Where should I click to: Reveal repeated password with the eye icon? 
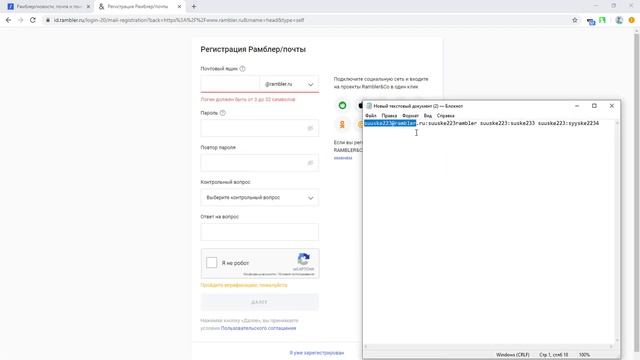click(310, 163)
